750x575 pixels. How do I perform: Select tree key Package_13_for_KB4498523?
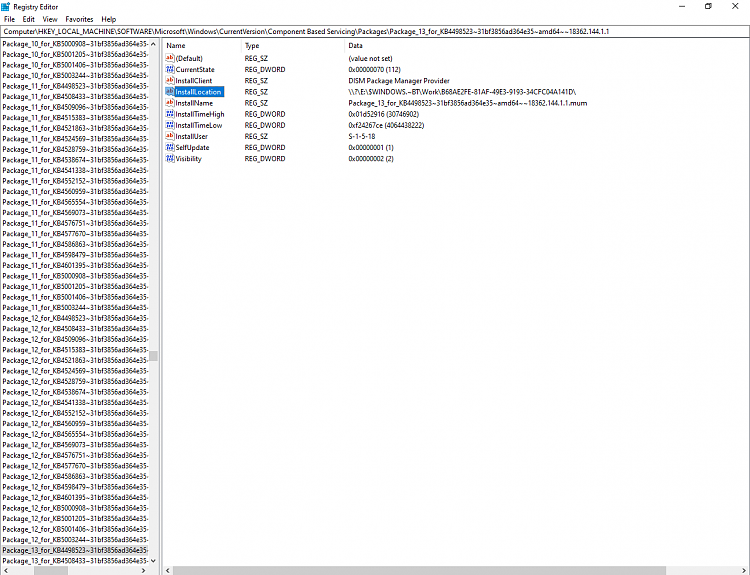click(75, 550)
